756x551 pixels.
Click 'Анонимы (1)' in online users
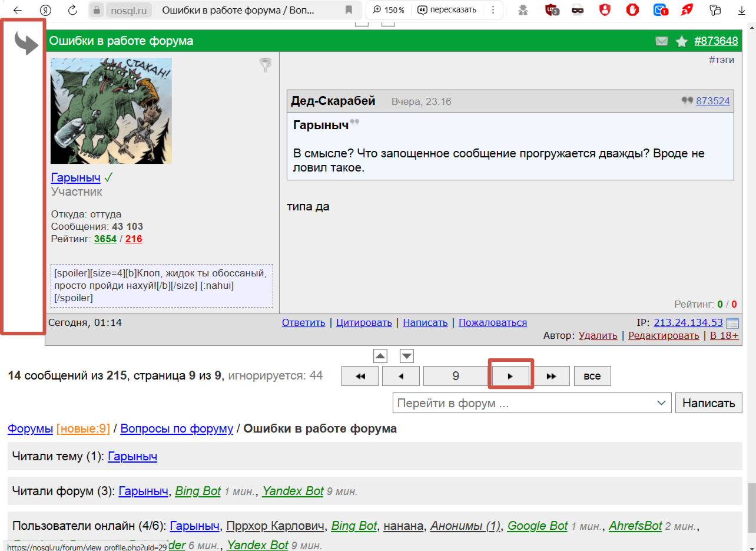[x=465, y=526]
